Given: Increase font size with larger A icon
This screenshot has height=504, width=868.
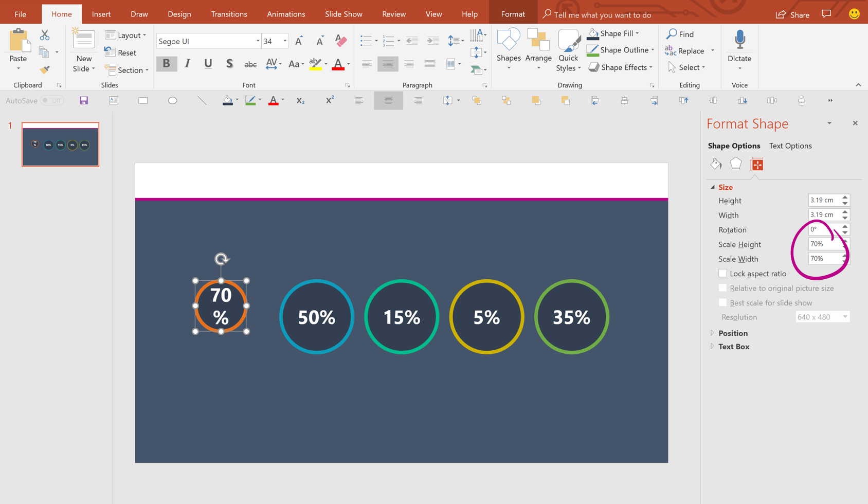Looking at the screenshot, I should click(x=299, y=41).
